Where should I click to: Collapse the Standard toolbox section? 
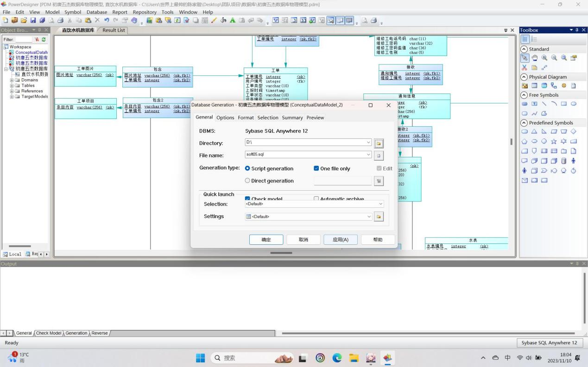[x=525, y=49]
